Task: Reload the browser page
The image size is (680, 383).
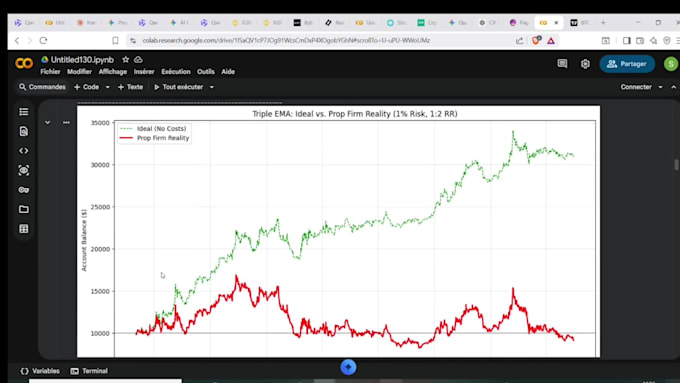Action: pos(43,40)
